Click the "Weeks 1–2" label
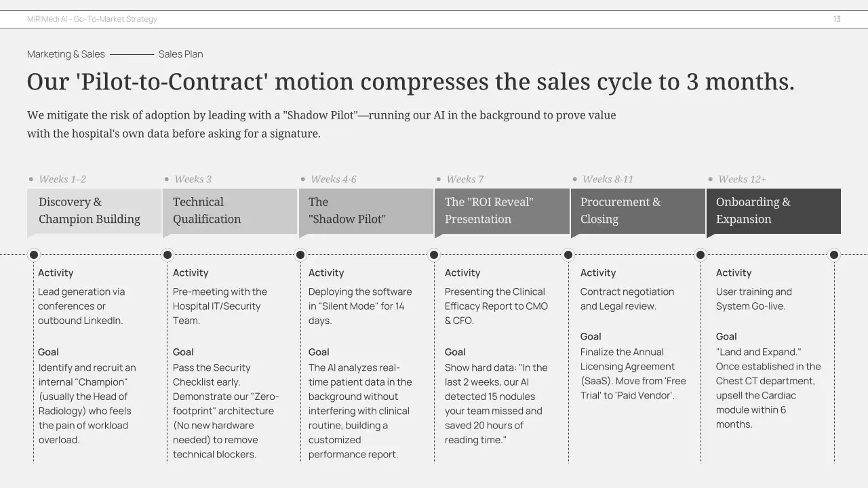868x488 pixels. point(62,179)
